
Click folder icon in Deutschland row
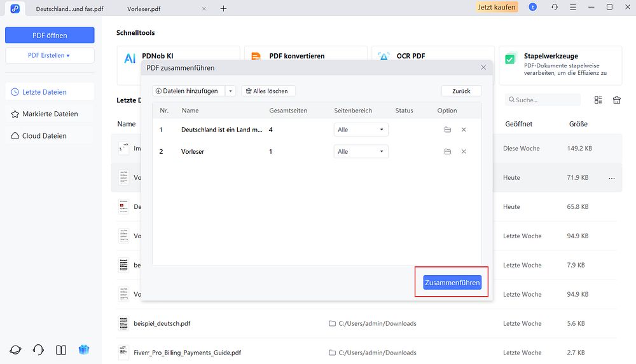[x=447, y=130]
